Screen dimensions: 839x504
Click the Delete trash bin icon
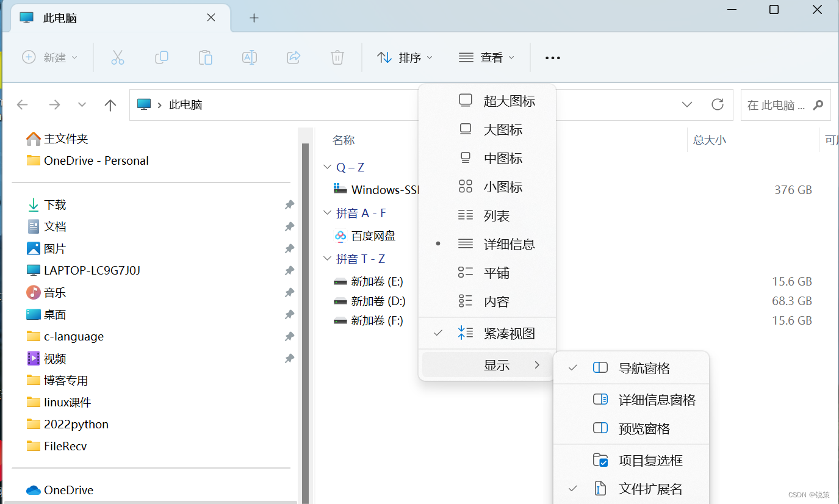[337, 57]
